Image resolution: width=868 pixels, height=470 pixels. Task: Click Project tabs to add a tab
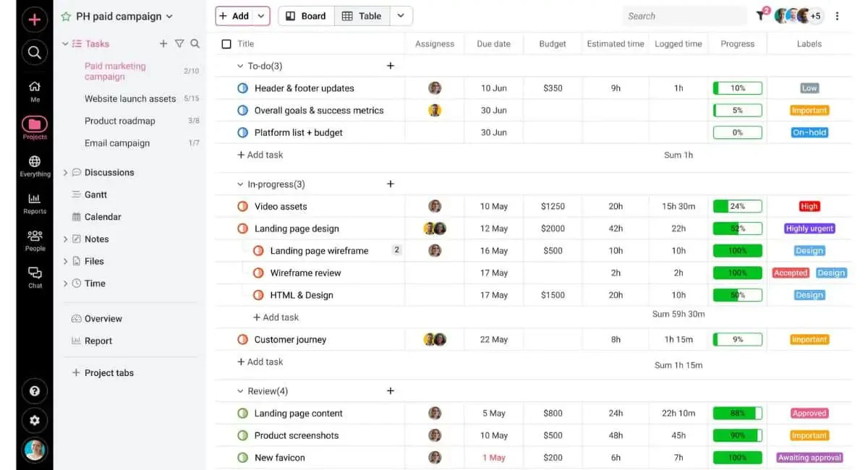103,372
